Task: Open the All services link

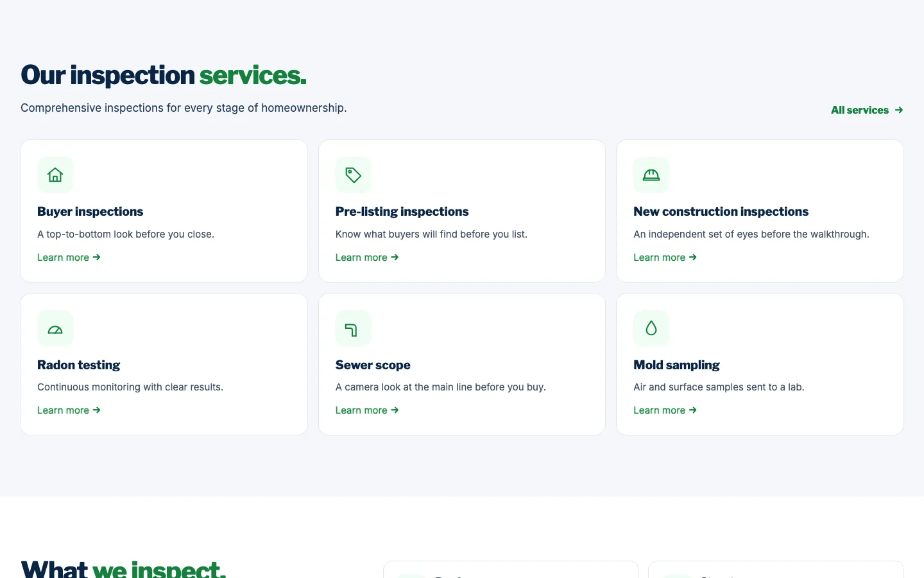Action: [867, 110]
